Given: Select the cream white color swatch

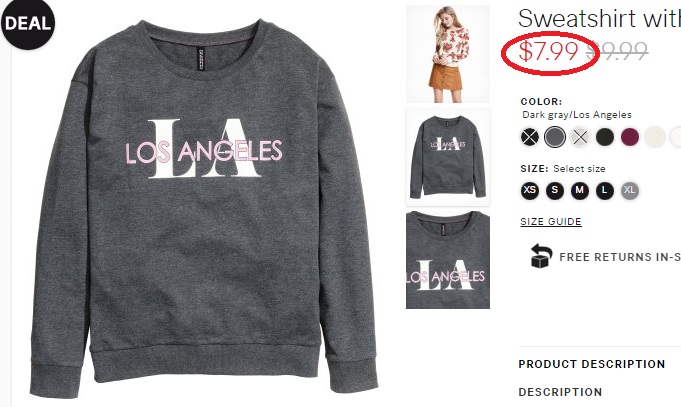Looking at the screenshot, I should [655, 137].
